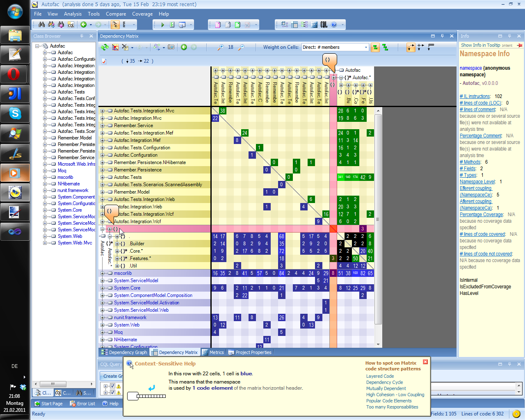
Task: Open the Dependency Cycle help link
Action: coord(384,382)
